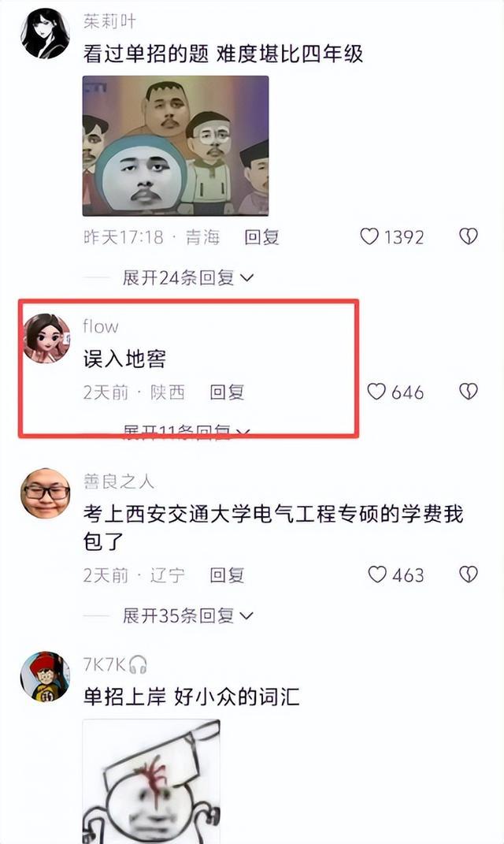Open 7K7K's cartoon avatar

(x=45, y=676)
